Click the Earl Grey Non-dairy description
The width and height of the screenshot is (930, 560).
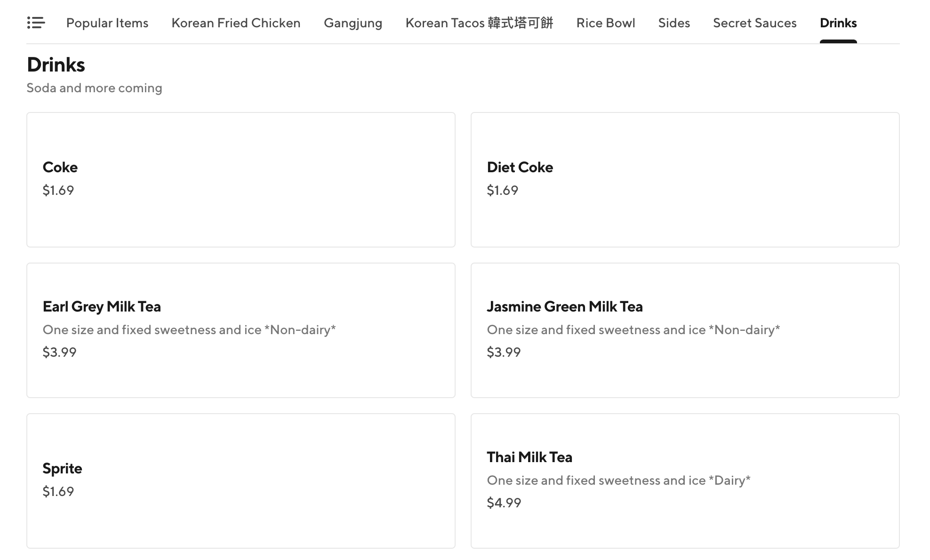coord(189,329)
